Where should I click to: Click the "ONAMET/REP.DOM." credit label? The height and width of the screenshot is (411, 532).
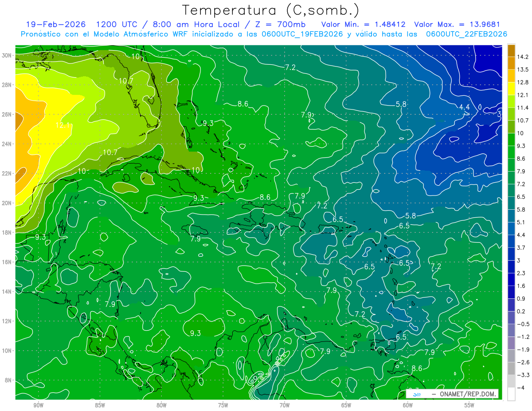pyautogui.click(x=468, y=394)
